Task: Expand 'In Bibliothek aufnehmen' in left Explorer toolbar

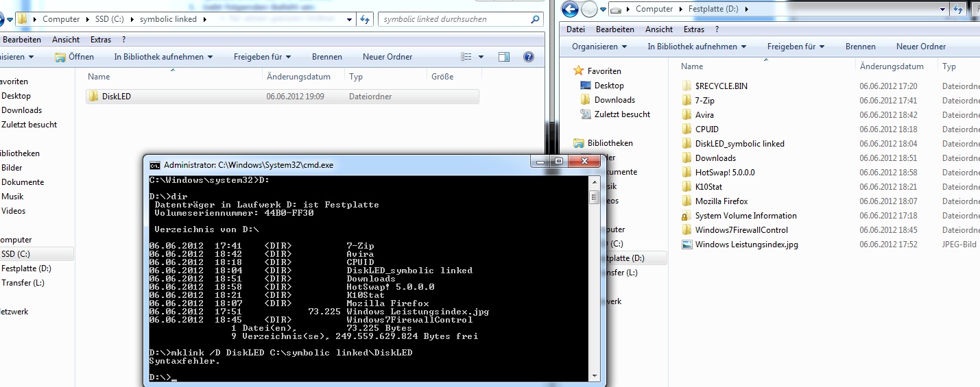Action: click(163, 57)
